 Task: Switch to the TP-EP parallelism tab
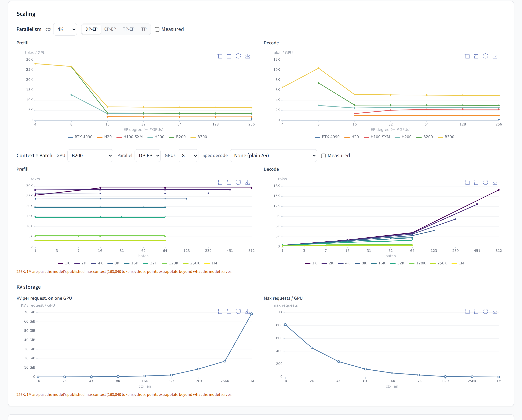[128, 29]
